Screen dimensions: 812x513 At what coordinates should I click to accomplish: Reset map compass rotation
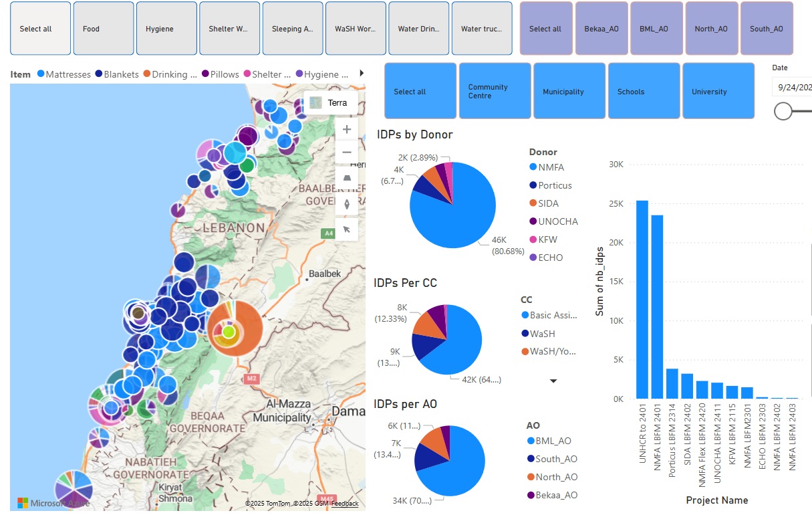pyautogui.click(x=346, y=204)
